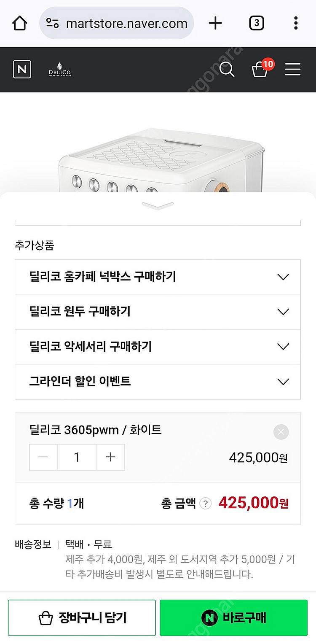The width and height of the screenshot is (316, 644).
Task: Open the tab switcher showing 3 tabs
Action: [x=256, y=23]
